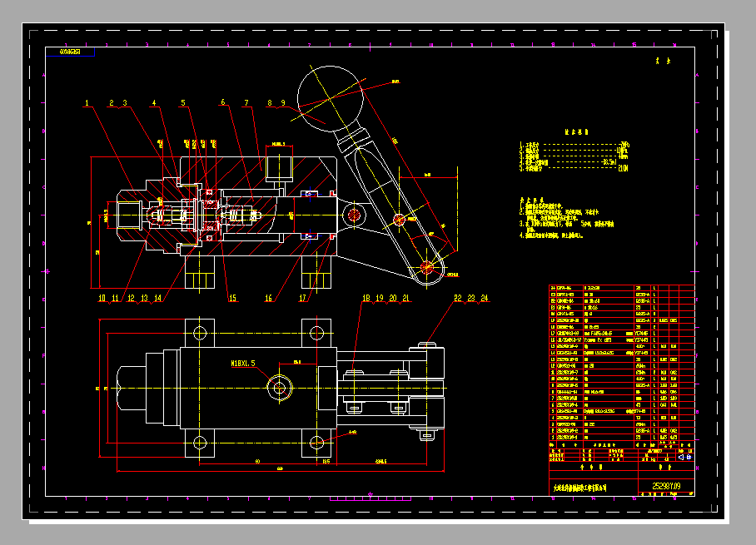The height and width of the screenshot is (545, 756).
Task: Click part callout number 1 label
Action: (x=87, y=103)
